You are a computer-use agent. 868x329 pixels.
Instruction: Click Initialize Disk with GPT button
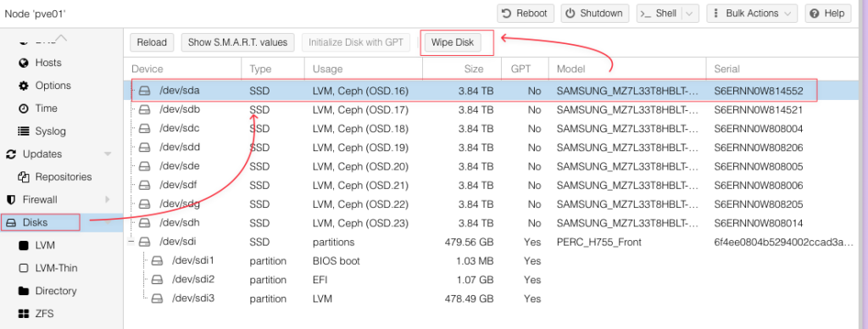click(x=356, y=42)
